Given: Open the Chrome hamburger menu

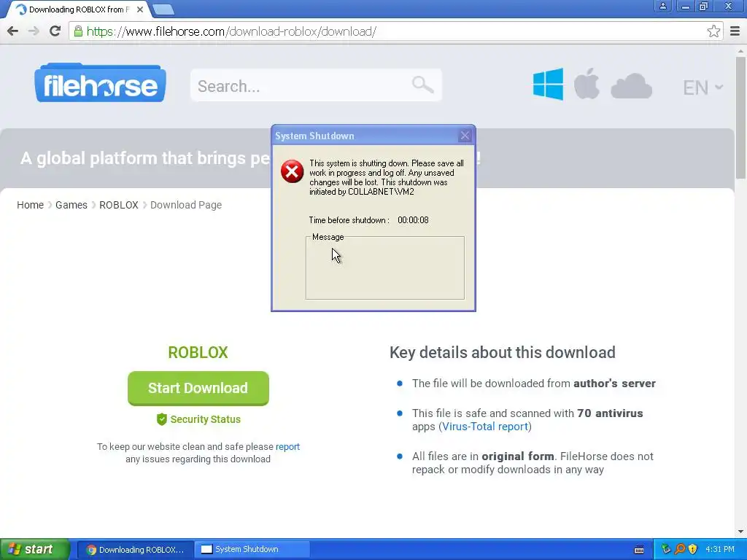Looking at the screenshot, I should click(735, 31).
